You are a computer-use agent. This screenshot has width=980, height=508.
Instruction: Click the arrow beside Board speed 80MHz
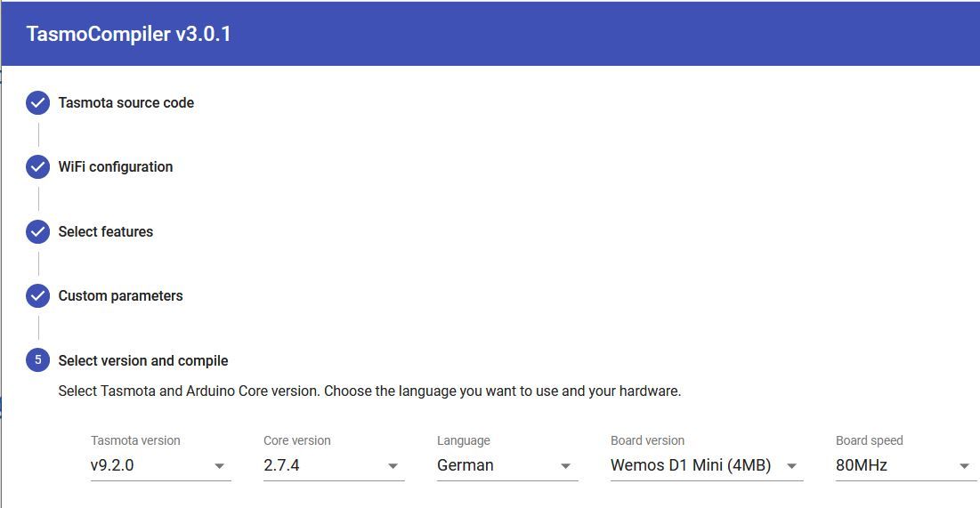click(964, 466)
